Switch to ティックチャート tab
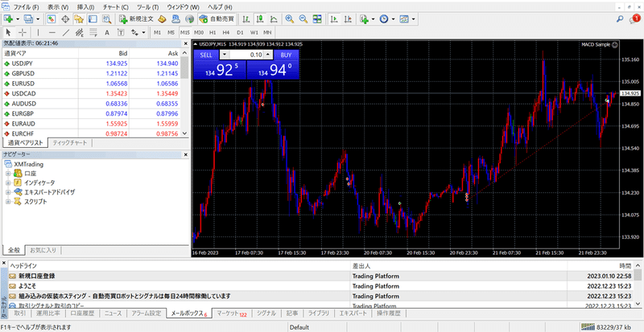This screenshot has height=332, width=644. tap(70, 143)
